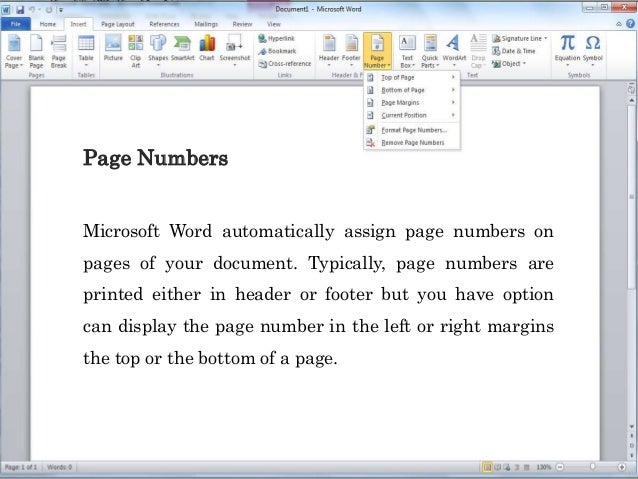The image size is (638, 479).
Task: Insert WordArt text
Action: (454, 51)
